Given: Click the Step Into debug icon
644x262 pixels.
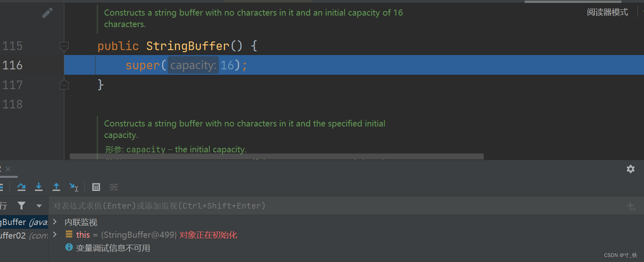Looking at the screenshot, I should click(39, 187).
